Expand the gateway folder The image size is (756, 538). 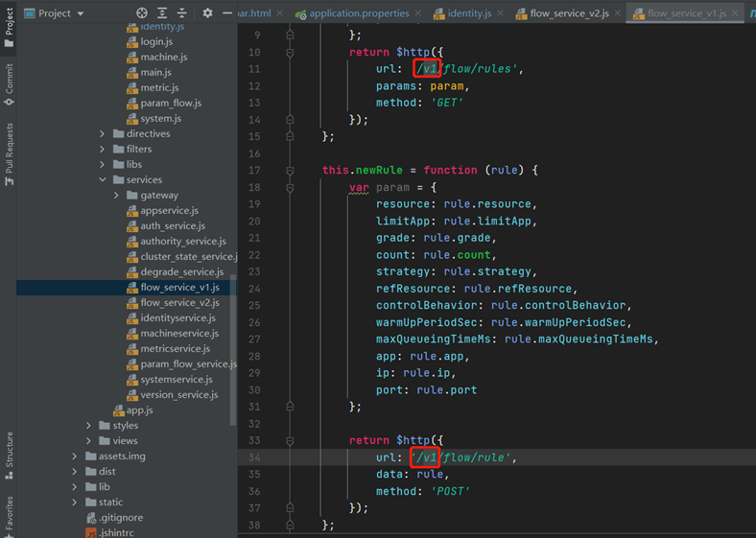[116, 196]
